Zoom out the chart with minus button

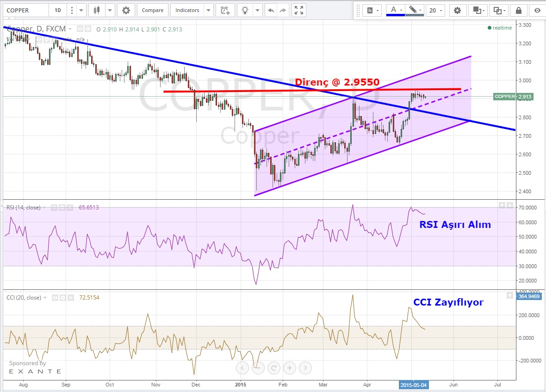[x=258, y=368]
